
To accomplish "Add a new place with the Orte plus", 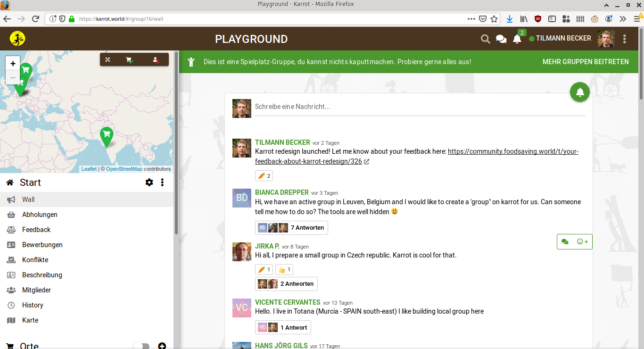I will (162, 346).
